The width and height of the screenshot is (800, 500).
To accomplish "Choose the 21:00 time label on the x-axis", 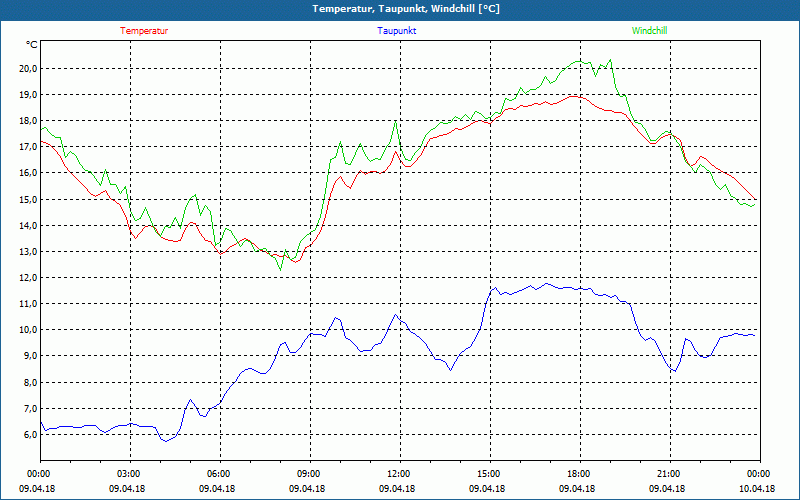I will [x=669, y=474].
